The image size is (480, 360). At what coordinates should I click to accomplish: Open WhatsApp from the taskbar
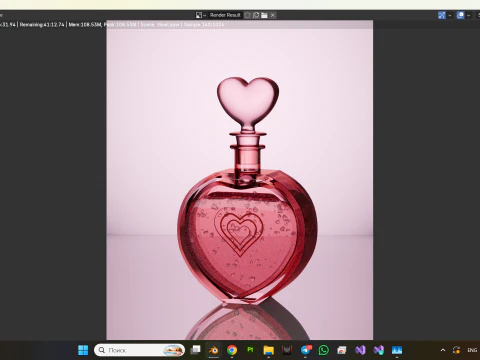point(323,350)
